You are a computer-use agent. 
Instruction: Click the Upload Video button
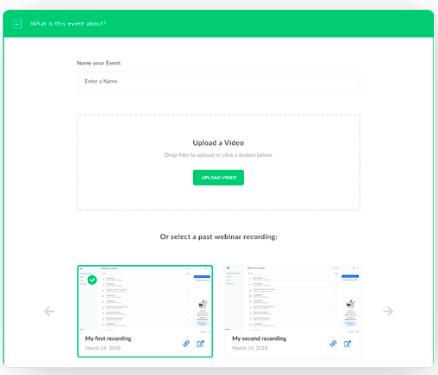[x=218, y=177]
